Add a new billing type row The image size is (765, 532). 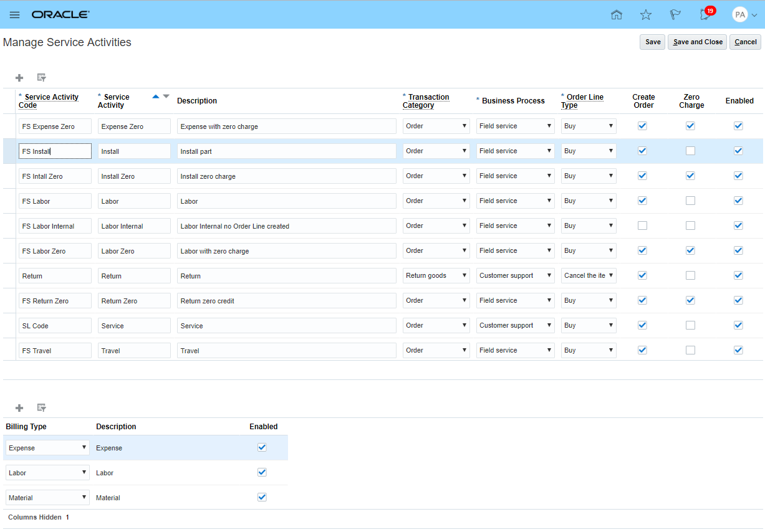tap(19, 408)
